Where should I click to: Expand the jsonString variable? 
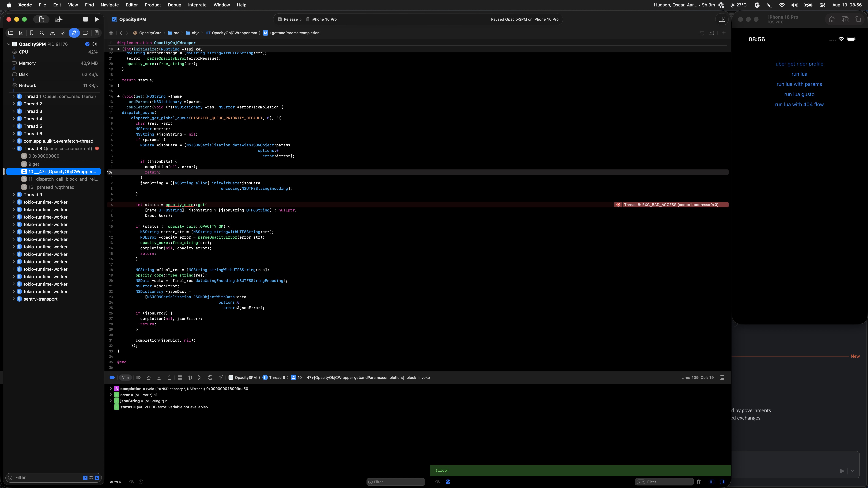click(x=111, y=401)
